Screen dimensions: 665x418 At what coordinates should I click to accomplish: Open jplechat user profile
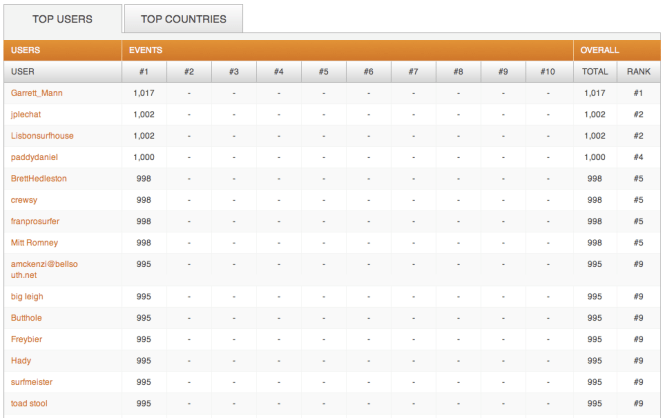coord(29,115)
